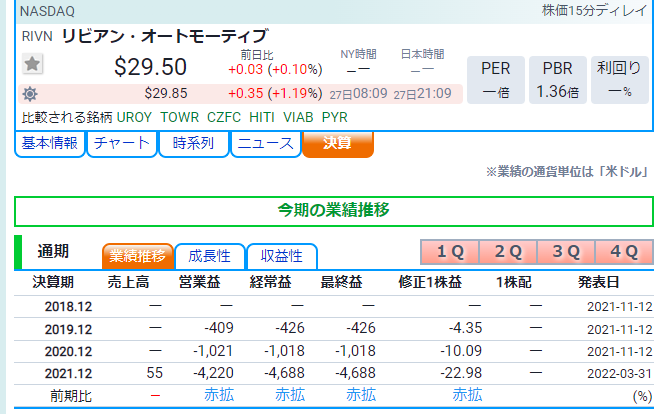Click the 通期 full-year label

point(53,252)
